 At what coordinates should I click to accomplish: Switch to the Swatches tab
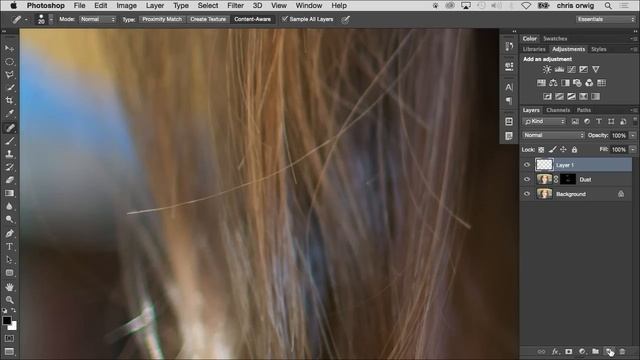coord(555,38)
